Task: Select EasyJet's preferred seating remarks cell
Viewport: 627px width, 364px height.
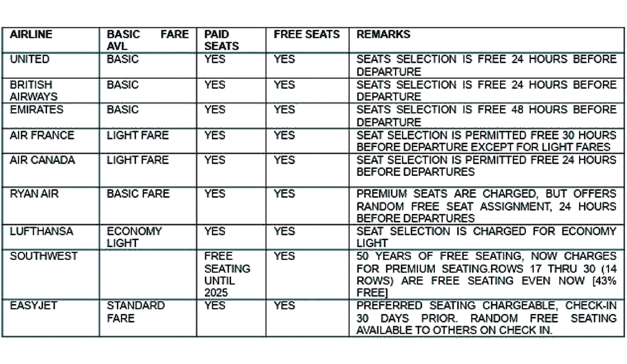Action: [x=486, y=318]
